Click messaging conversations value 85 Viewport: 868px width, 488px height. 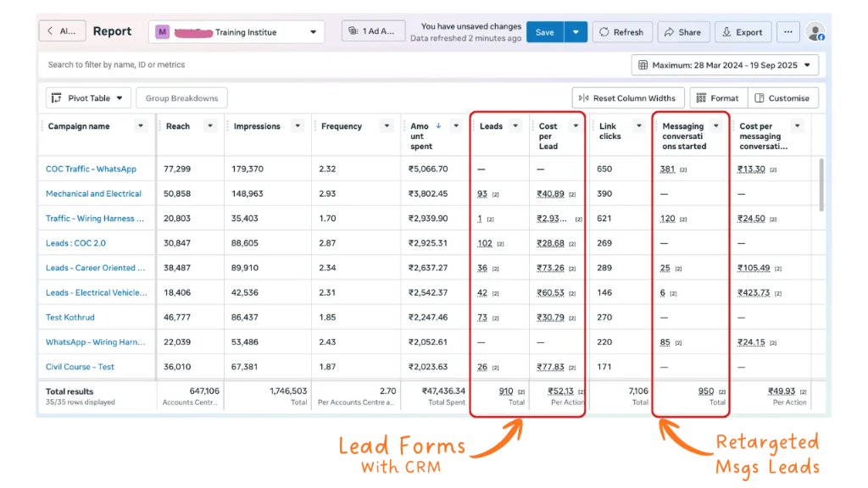[x=665, y=342]
